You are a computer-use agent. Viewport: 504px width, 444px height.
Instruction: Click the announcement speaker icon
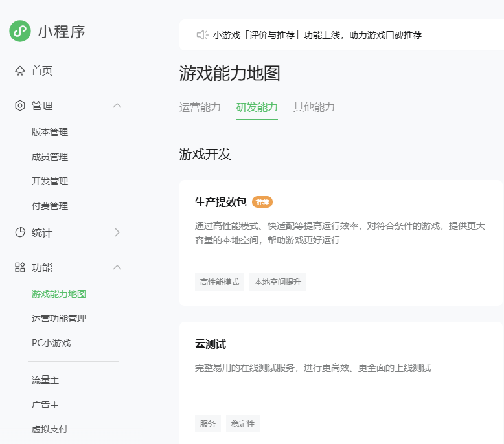click(203, 35)
